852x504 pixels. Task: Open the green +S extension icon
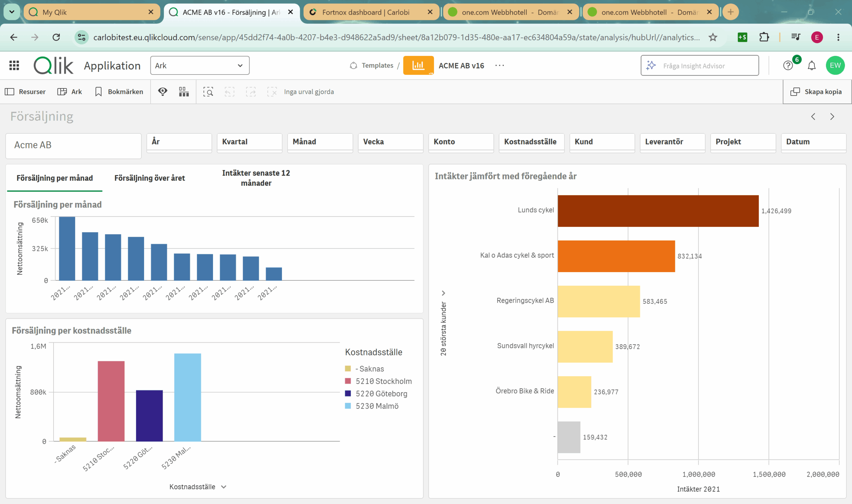(x=742, y=37)
